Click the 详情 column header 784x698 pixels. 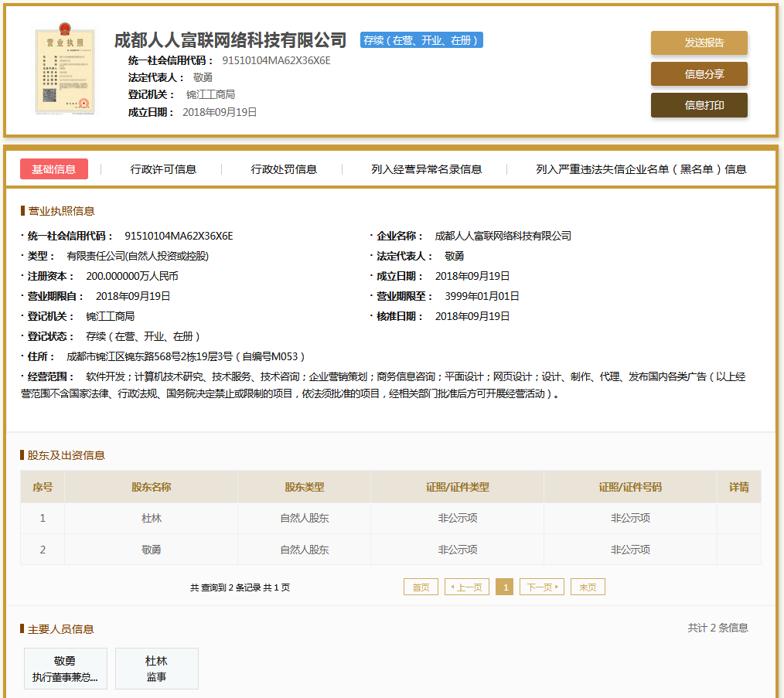[738, 487]
